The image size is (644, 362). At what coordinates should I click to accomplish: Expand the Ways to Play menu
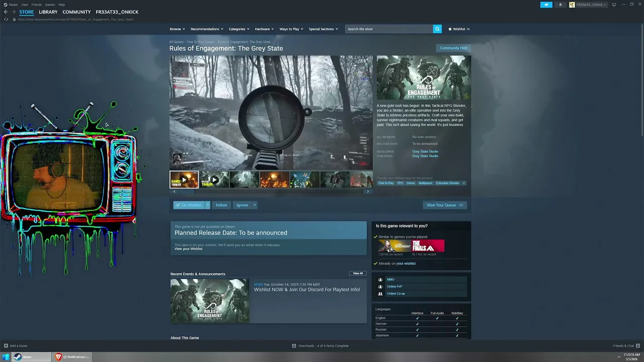[291, 29]
